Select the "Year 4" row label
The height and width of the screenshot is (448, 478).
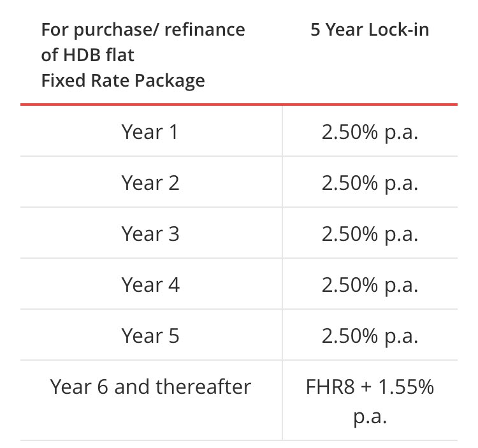(150, 285)
